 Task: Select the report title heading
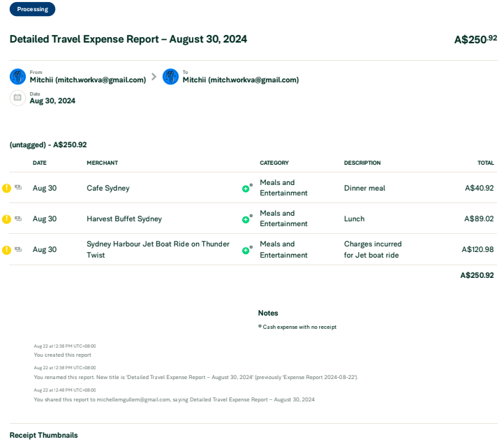[128, 39]
